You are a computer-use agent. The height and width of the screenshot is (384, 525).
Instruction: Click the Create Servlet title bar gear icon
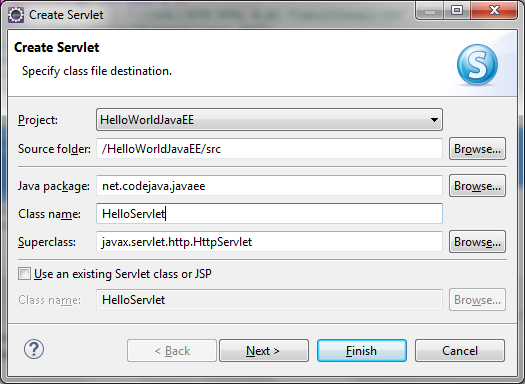tap(16, 15)
